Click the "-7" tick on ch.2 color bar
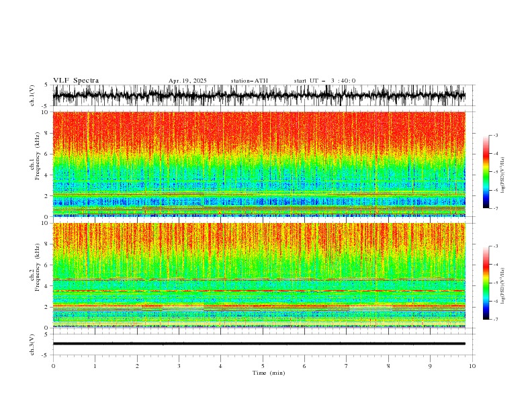532x411 pixels. tap(496, 319)
